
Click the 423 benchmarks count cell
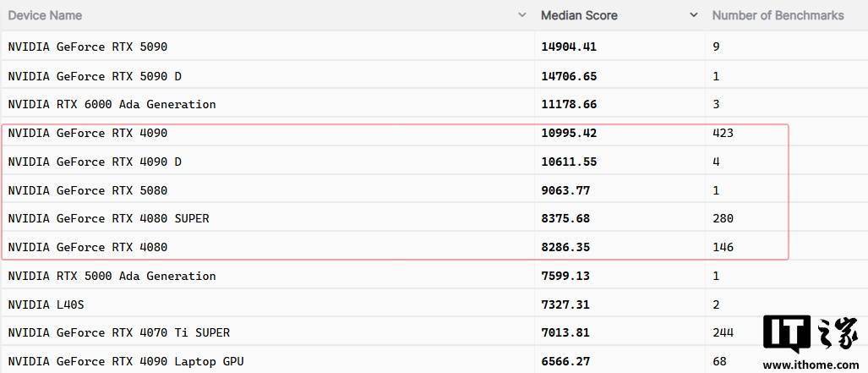tap(723, 133)
